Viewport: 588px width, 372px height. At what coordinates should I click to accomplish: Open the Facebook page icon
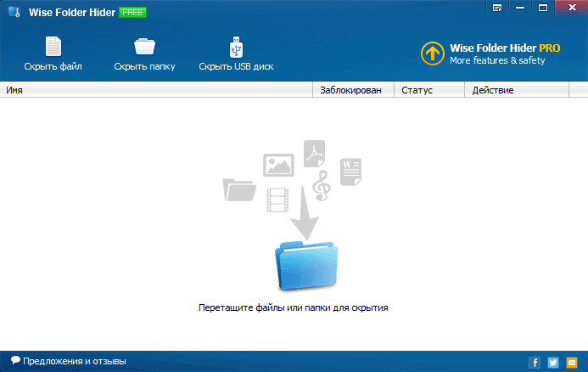[x=535, y=363]
